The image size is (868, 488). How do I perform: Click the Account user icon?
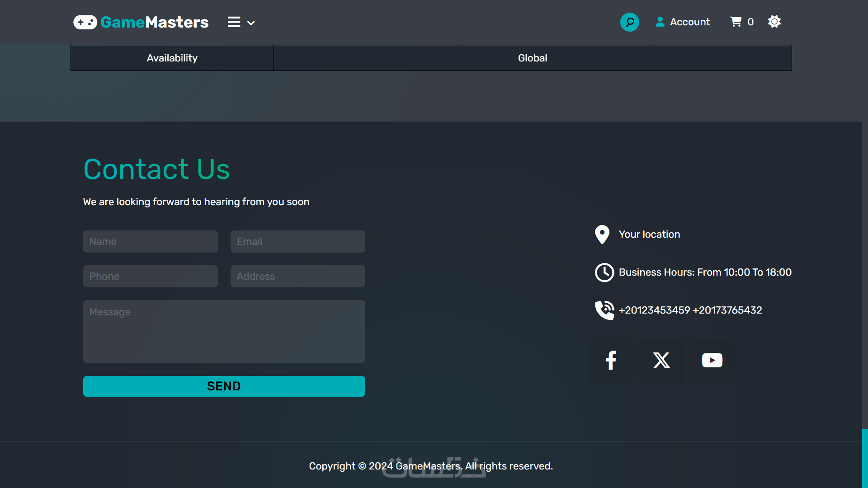click(x=660, y=22)
